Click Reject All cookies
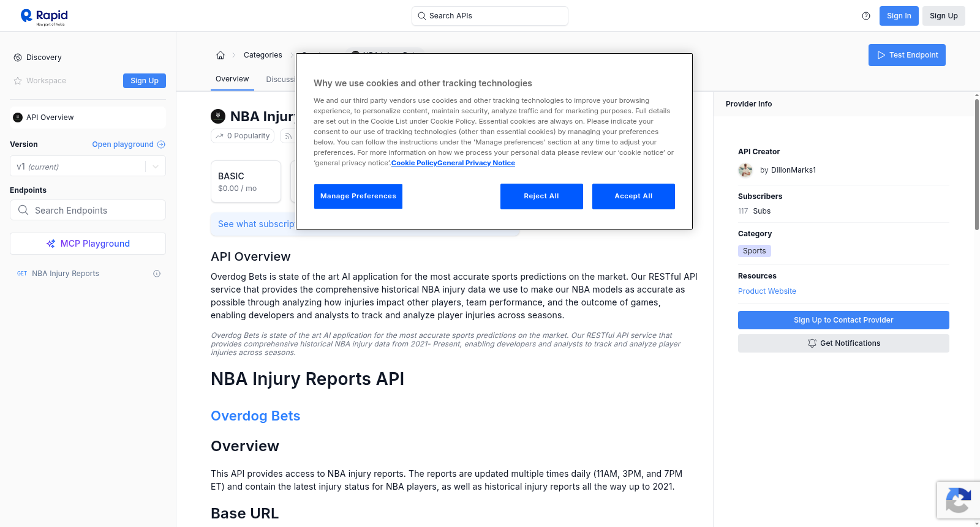The height and width of the screenshot is (527, 980). point(541,196)
